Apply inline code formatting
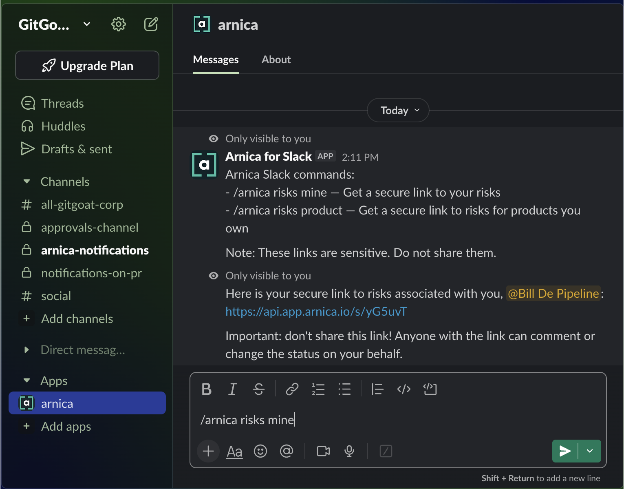Image resolution: width=624 pixels, height=490 pixels. (x=404, y=389)
